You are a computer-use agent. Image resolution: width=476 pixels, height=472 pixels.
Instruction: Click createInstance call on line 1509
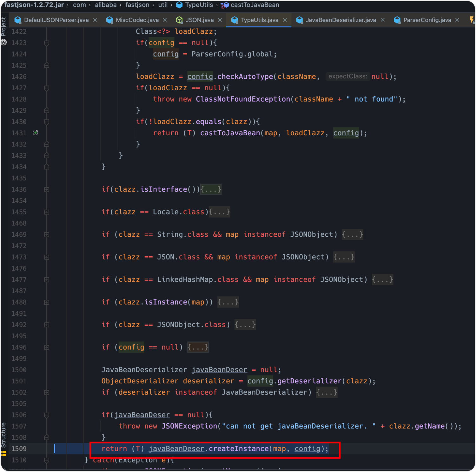(239, 449)
